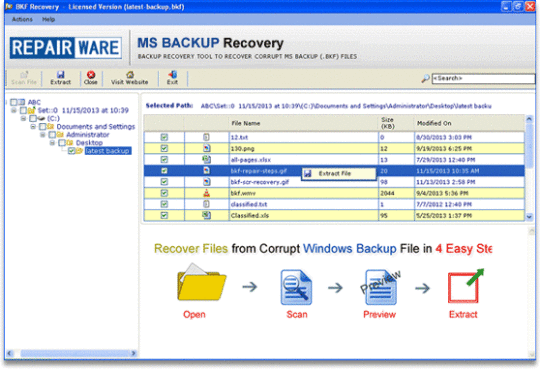Select the Classified.xls file name
This screenshot has height=369, width=540.
[250, 215]
